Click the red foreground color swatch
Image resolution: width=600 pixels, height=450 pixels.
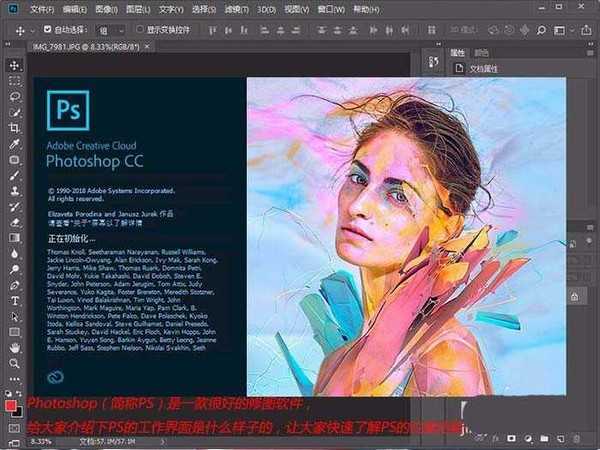pyautogui.click(x=11, y=406)
